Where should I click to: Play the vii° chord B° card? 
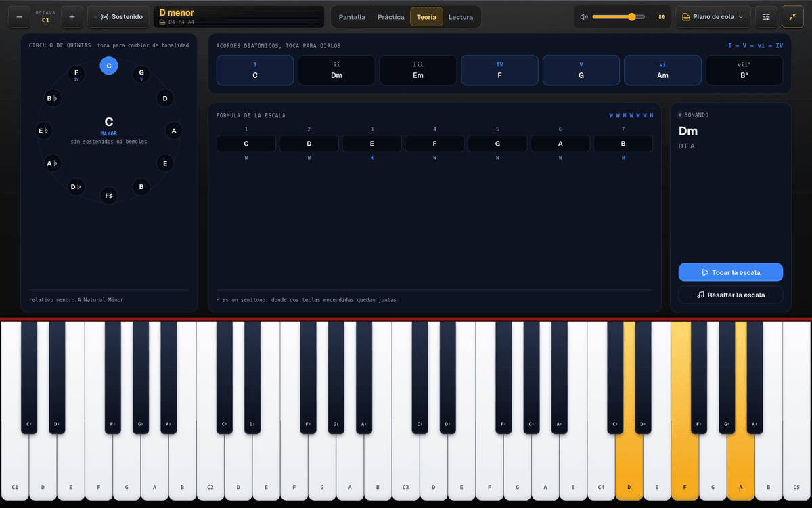(x=744, y=70)
